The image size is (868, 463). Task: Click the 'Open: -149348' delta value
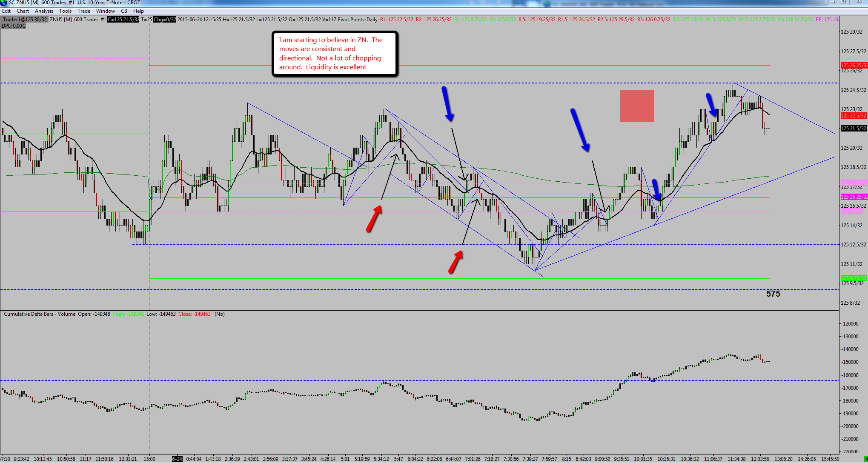(94, 314)
